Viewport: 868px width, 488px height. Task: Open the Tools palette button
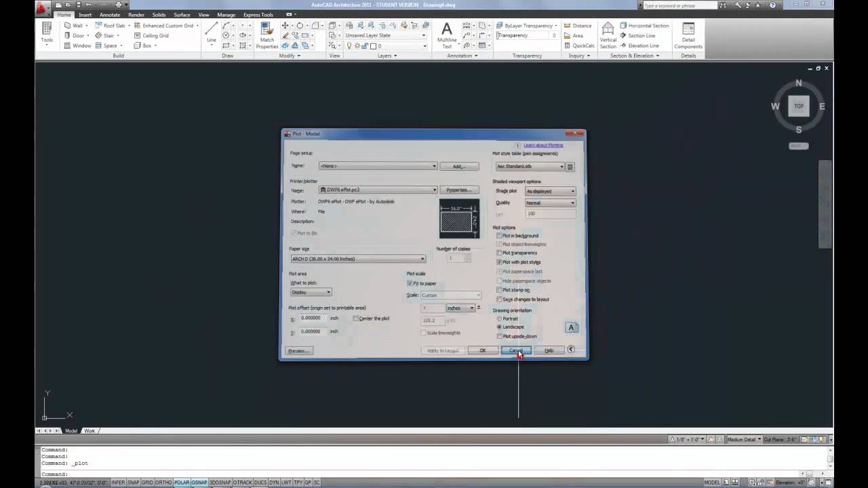(47, 33)
